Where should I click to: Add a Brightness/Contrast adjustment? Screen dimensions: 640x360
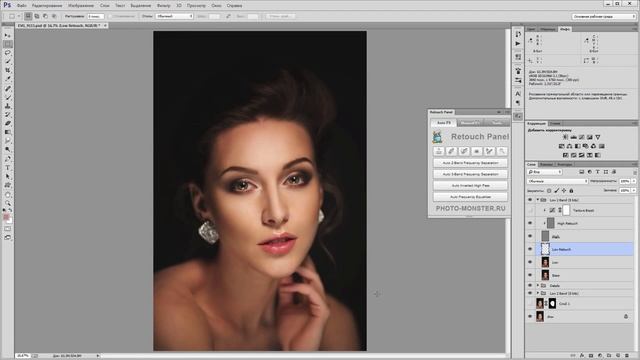[x=565, y=137]
